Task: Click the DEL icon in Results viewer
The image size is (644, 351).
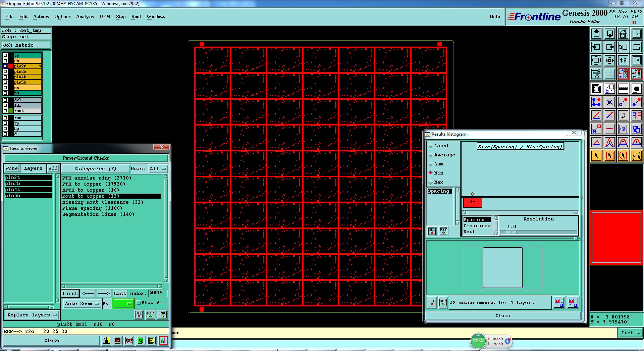Action: (x=139, y=315)
